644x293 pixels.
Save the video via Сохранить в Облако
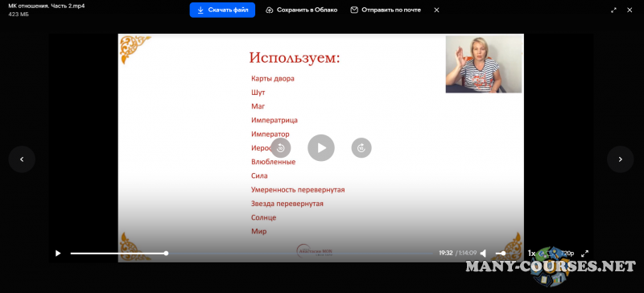pos(301,10)
